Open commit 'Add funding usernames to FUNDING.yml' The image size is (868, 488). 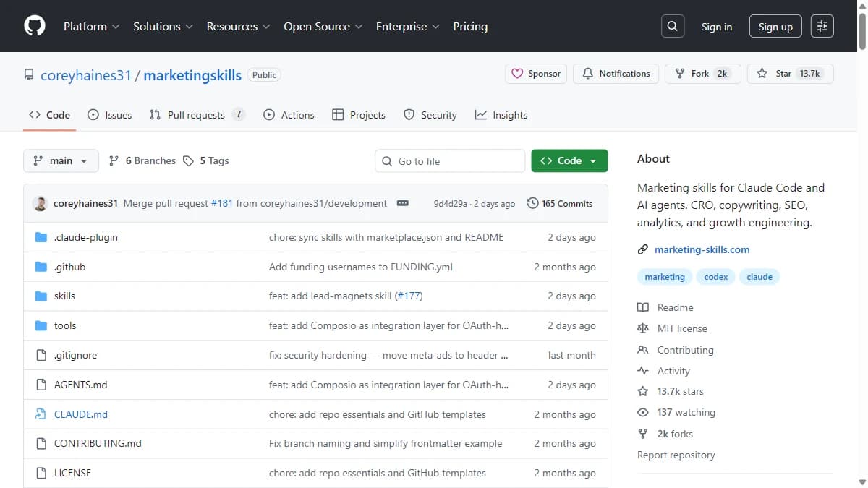tap(361, 267)
